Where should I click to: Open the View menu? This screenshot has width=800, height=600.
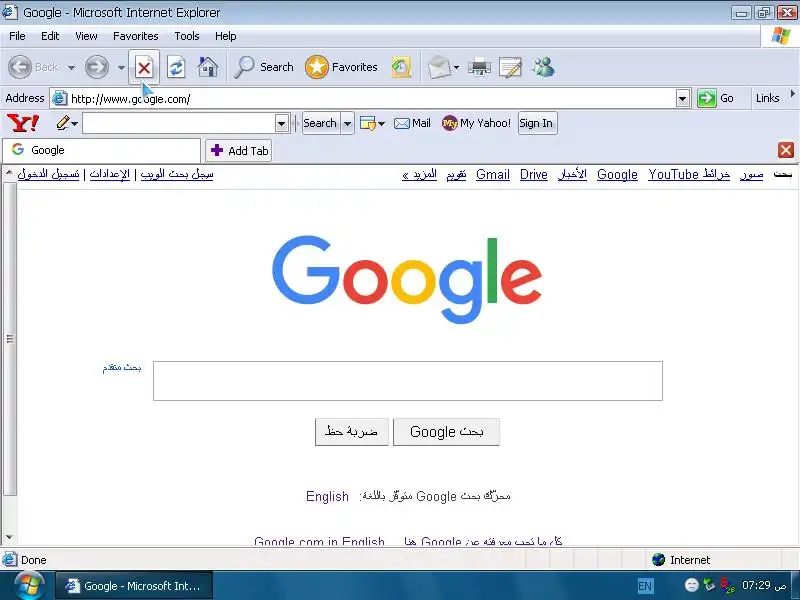coord(86,36)
